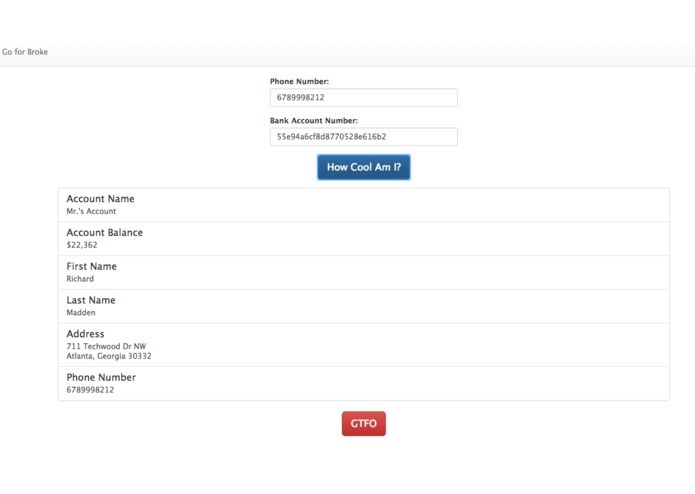695x494 pixels.
Task: Select the Phone Number: form label
Action: click(x=299, y=82)
